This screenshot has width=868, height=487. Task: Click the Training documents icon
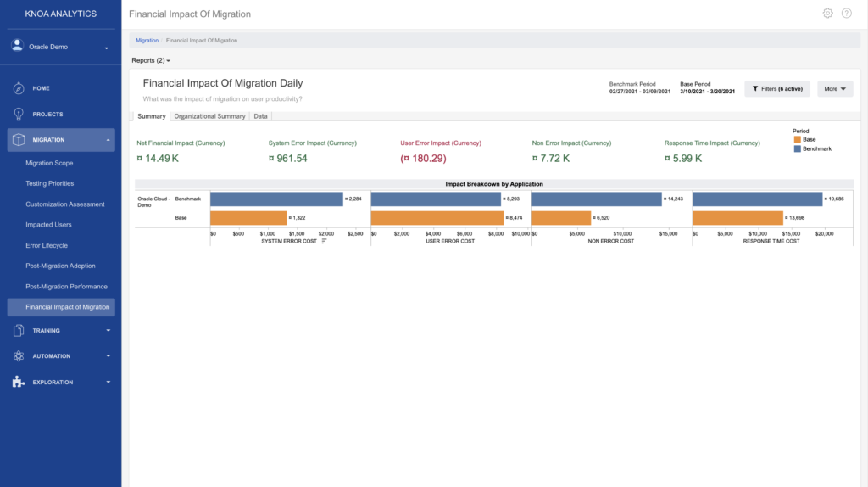click(19, 330)
